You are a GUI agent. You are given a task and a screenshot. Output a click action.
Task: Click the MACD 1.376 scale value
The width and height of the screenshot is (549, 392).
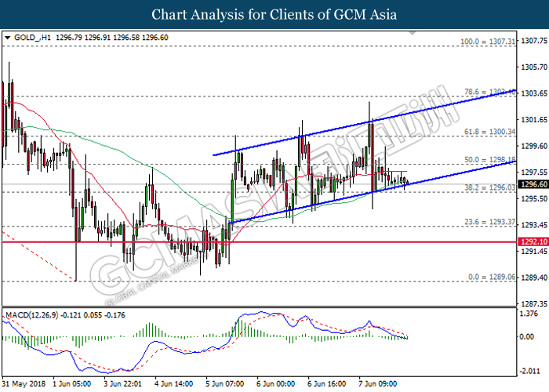point(529,313)
